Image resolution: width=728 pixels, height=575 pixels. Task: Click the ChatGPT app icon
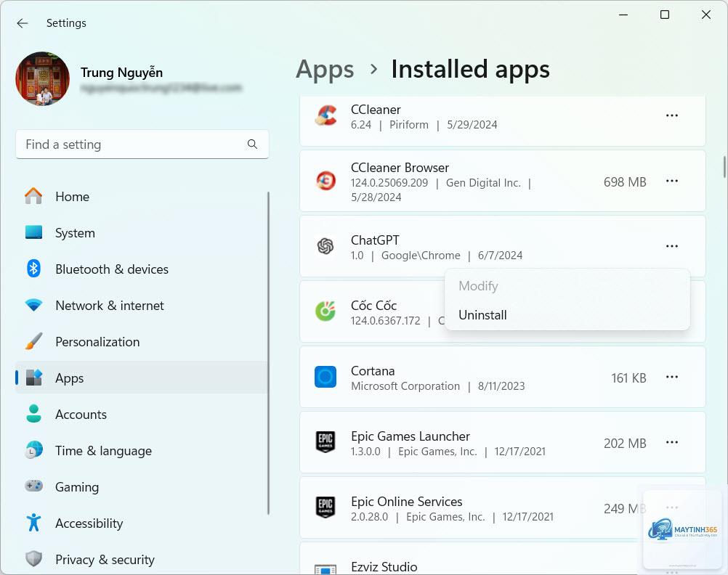pos(325,246)
